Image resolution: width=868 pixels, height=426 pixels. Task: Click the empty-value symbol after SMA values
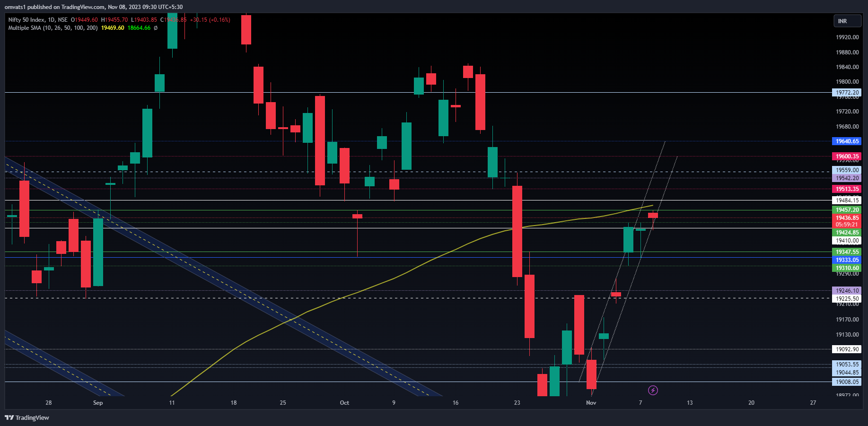click(x=156, y=28)
